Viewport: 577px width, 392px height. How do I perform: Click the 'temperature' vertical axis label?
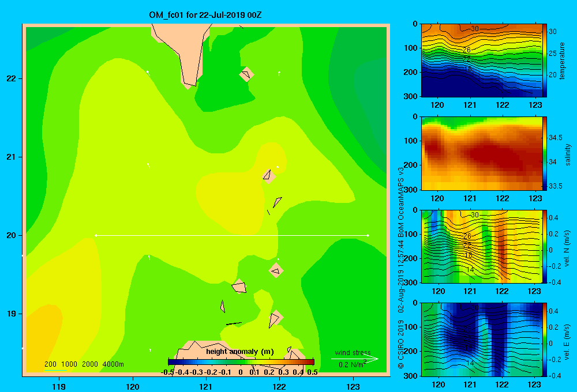click(562, 61)
